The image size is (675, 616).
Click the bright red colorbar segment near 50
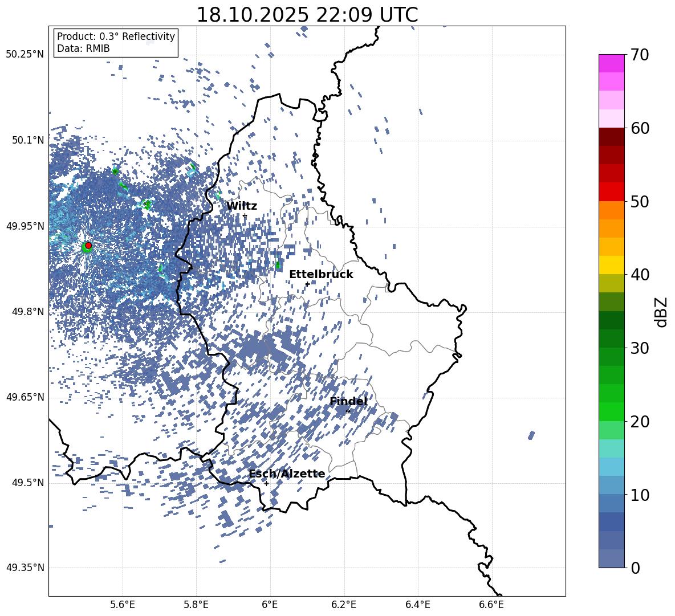[611, 192]
